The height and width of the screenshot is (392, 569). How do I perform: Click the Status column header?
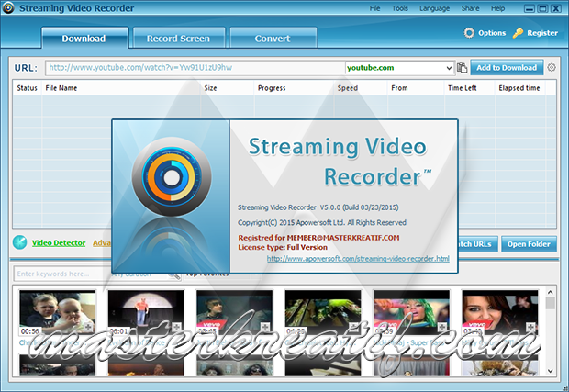click(28, 88)
